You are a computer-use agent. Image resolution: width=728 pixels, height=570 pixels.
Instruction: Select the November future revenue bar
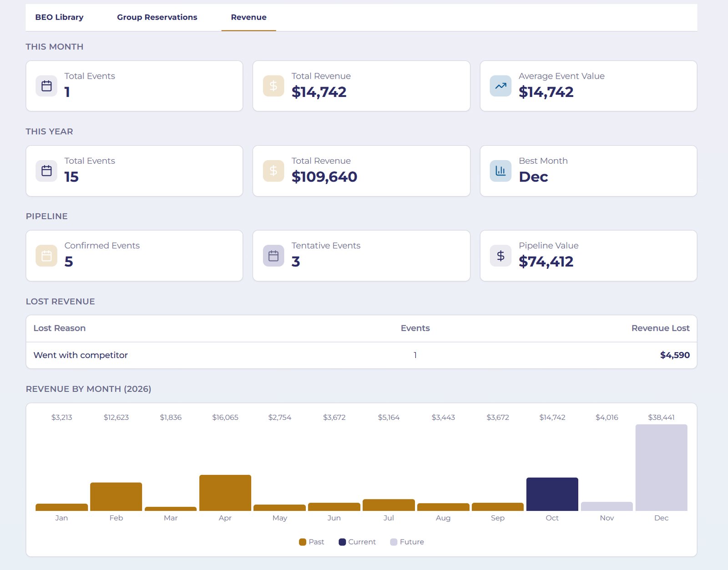[607, 506]
